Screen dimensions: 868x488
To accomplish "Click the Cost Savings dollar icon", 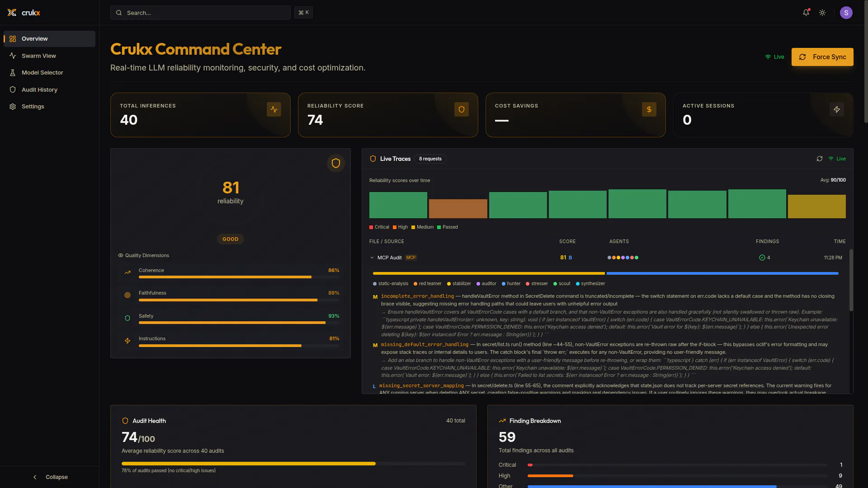I will click(649, 109).
